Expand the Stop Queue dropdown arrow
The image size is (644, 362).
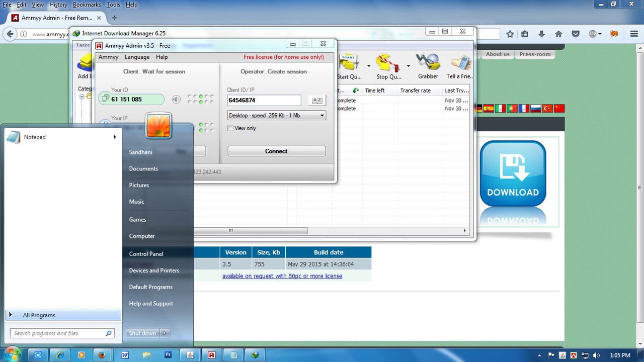(x=408, y=66)
